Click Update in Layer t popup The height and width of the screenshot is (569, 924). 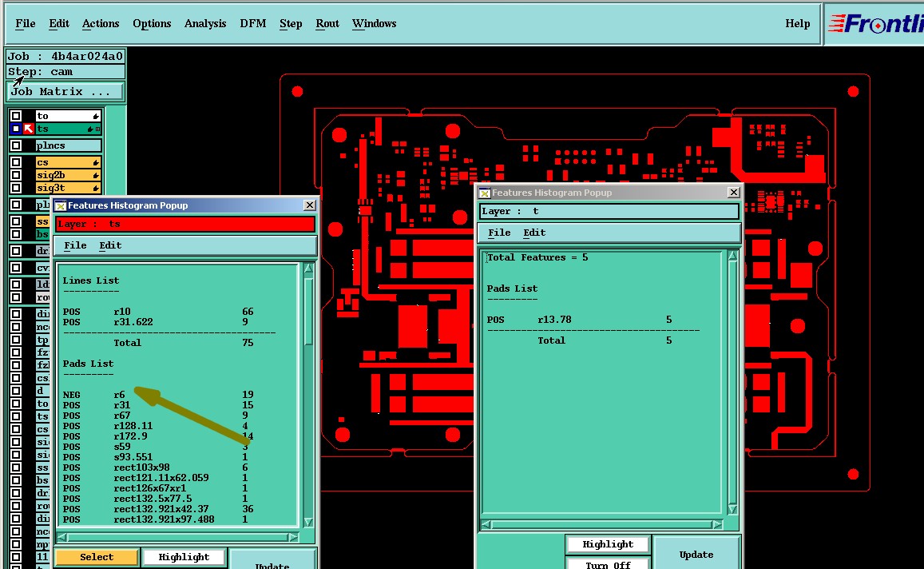(x=696, y=555)
